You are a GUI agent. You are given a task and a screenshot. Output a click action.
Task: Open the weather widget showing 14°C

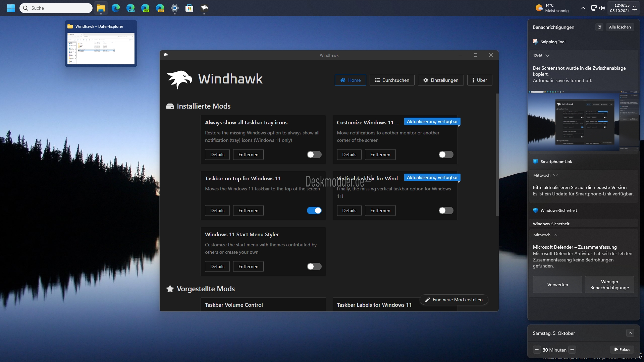[x=552, y=8]
